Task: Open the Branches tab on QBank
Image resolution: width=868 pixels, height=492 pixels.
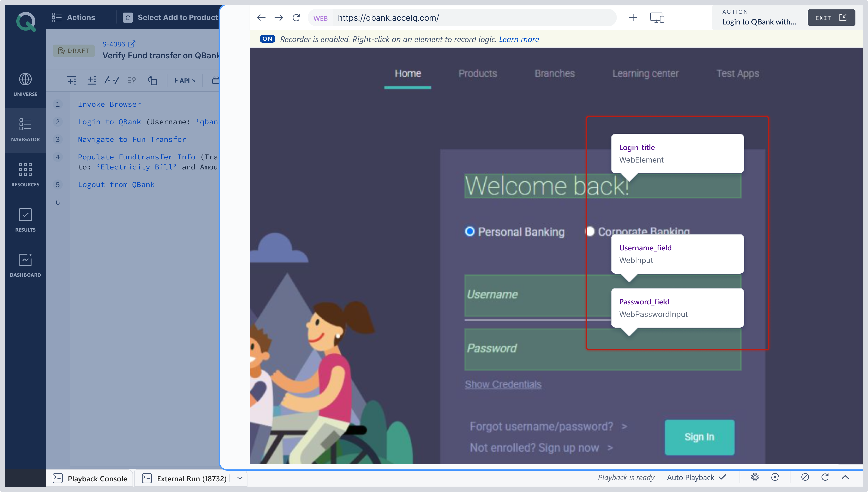Action: click(x=555, y=74)
